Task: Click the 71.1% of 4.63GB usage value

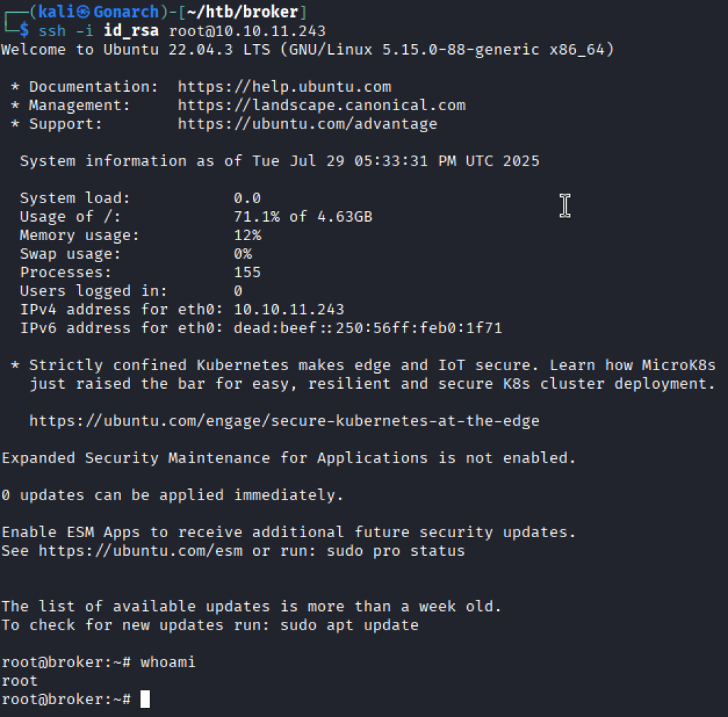Action: [x=303, y=217]
